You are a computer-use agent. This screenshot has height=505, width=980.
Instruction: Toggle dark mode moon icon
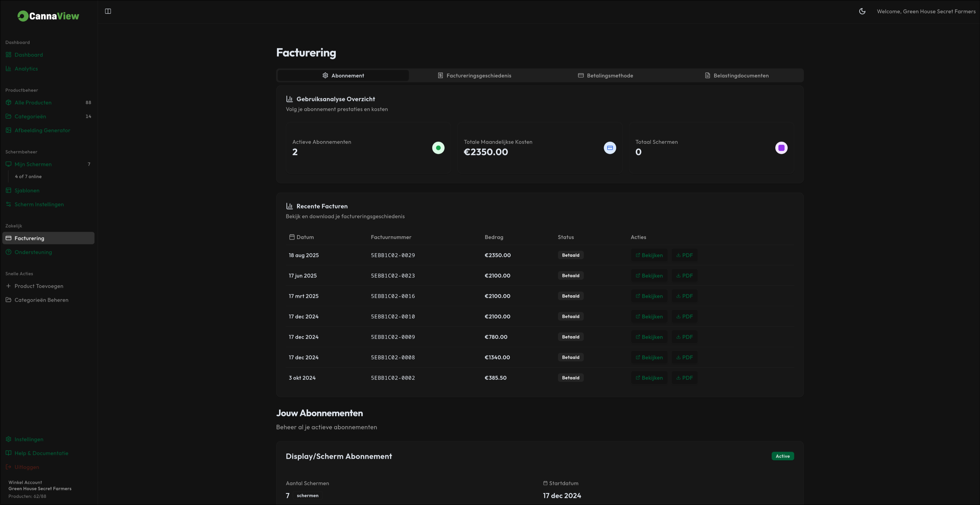point(862,11)
